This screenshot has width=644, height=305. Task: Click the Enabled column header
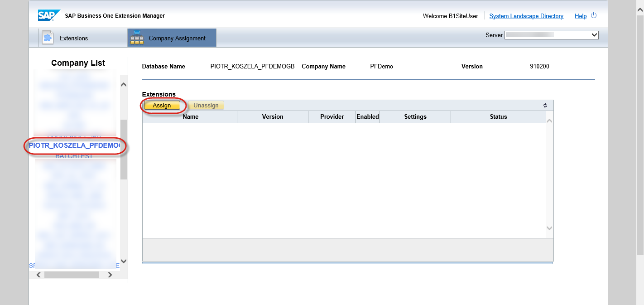367,116
